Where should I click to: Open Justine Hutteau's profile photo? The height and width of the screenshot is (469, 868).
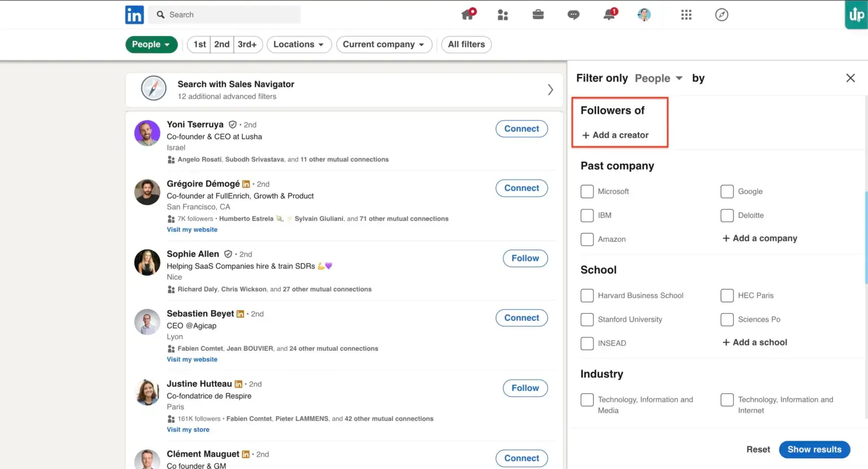[x=147, y=392]
